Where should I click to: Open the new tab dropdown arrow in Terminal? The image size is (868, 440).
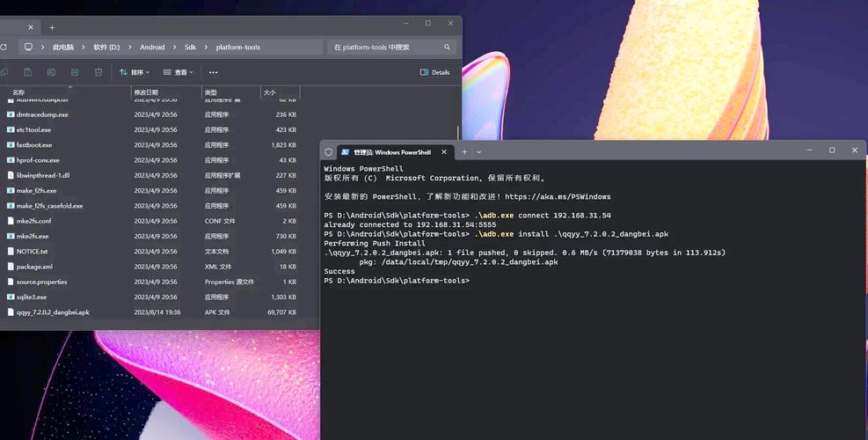[479, 151]
